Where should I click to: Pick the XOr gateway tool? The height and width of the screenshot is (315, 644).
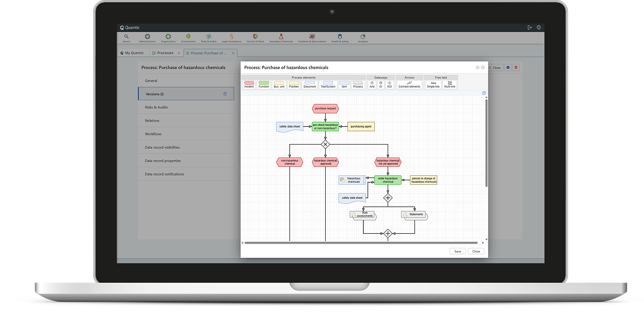(x=390, y=84)
